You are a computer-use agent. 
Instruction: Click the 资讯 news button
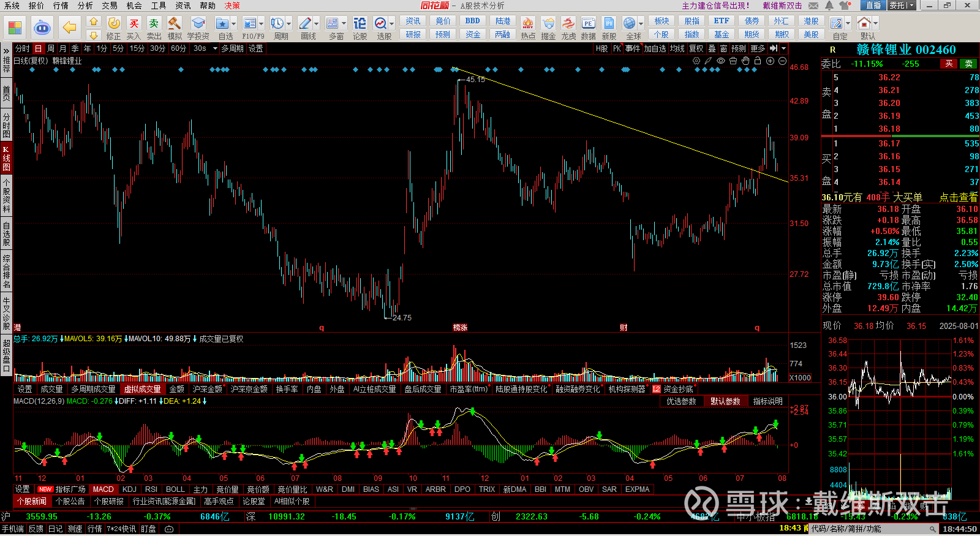coord(413,21)
